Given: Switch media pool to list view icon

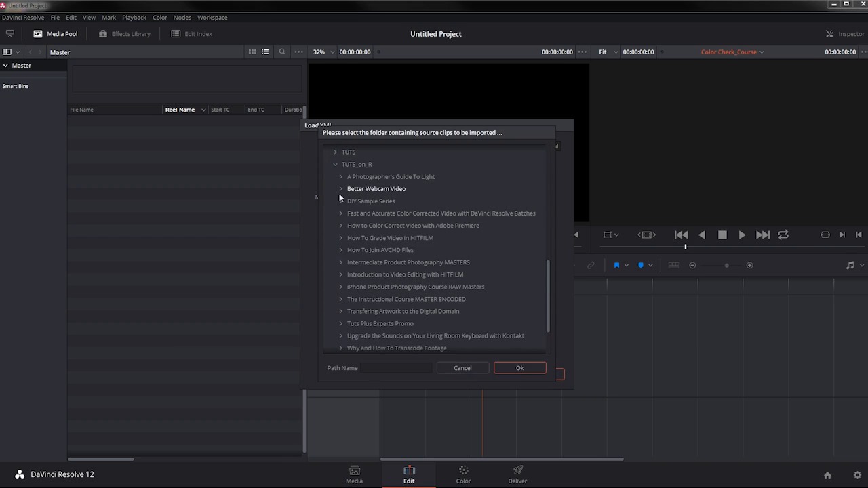Looking at the screenshot, I should pyautogui.click(x=265, y=52).
